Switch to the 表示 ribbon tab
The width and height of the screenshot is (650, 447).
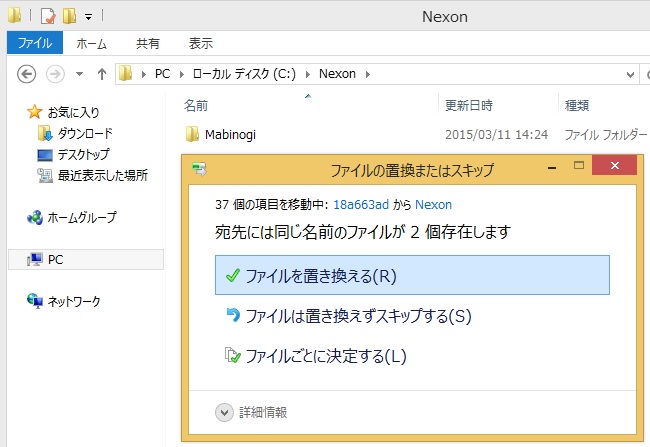point(201,43)
